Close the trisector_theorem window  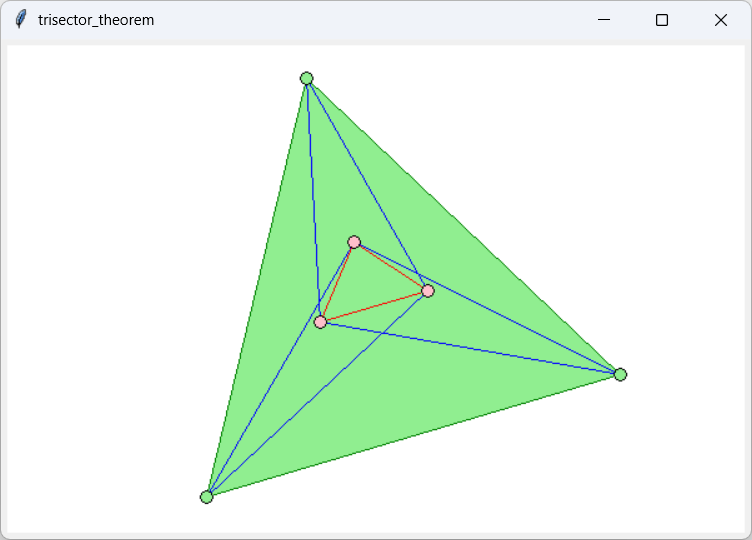[x=720, y=20]
